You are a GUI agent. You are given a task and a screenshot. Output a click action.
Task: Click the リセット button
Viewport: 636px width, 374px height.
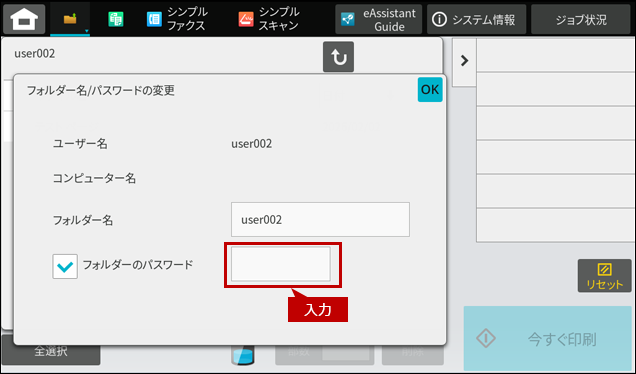(604, 276)
